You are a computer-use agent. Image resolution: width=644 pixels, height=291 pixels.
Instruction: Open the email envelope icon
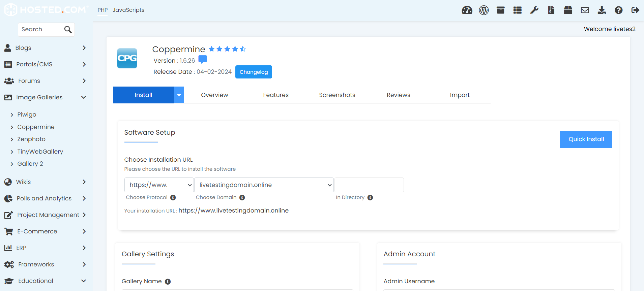[x=585, y=10]
